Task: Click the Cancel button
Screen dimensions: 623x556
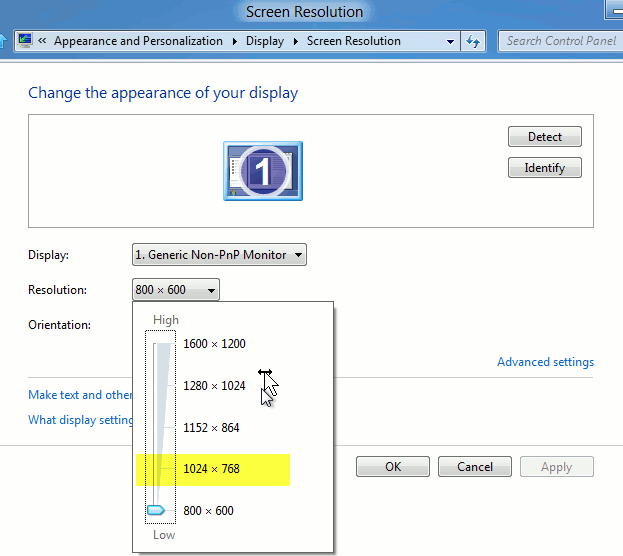Action: click(x=475, y=467)
